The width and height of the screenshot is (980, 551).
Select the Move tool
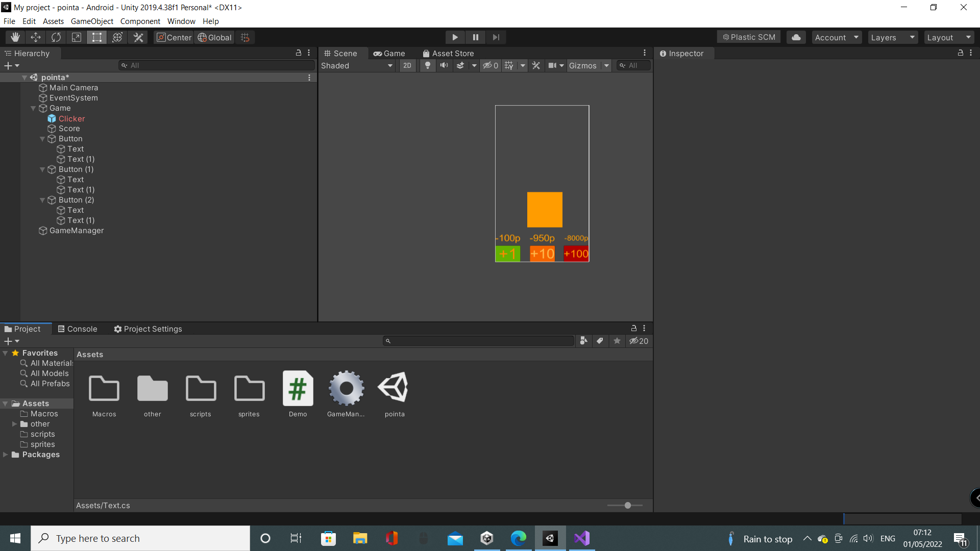pyautogui.click(x=35, y=37)
